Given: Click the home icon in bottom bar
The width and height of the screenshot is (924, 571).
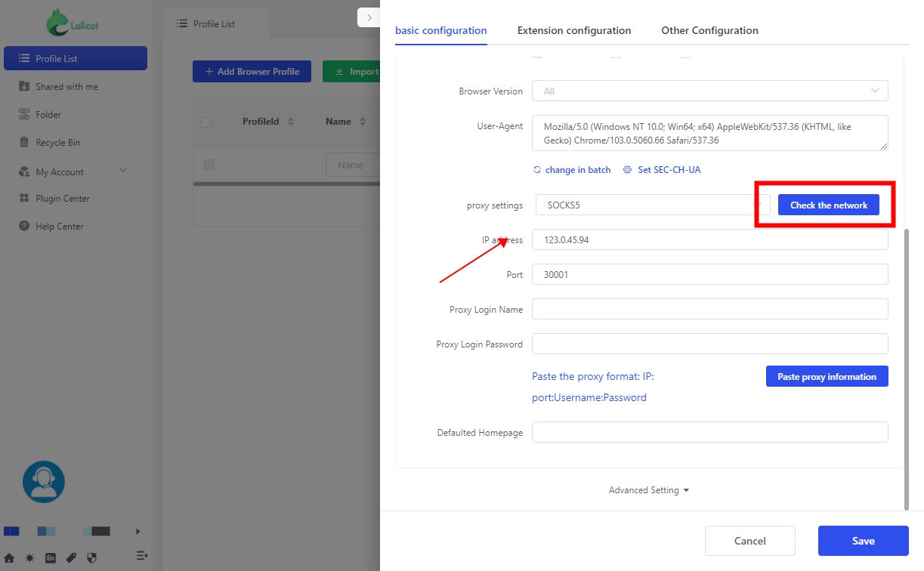Looking at the screenshot, I should point(9,558).
